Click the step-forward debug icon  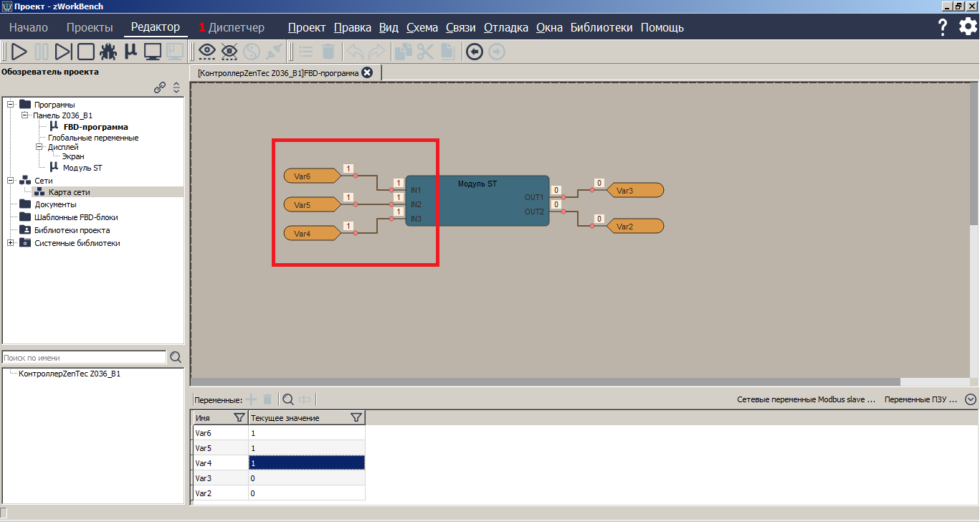64,52
